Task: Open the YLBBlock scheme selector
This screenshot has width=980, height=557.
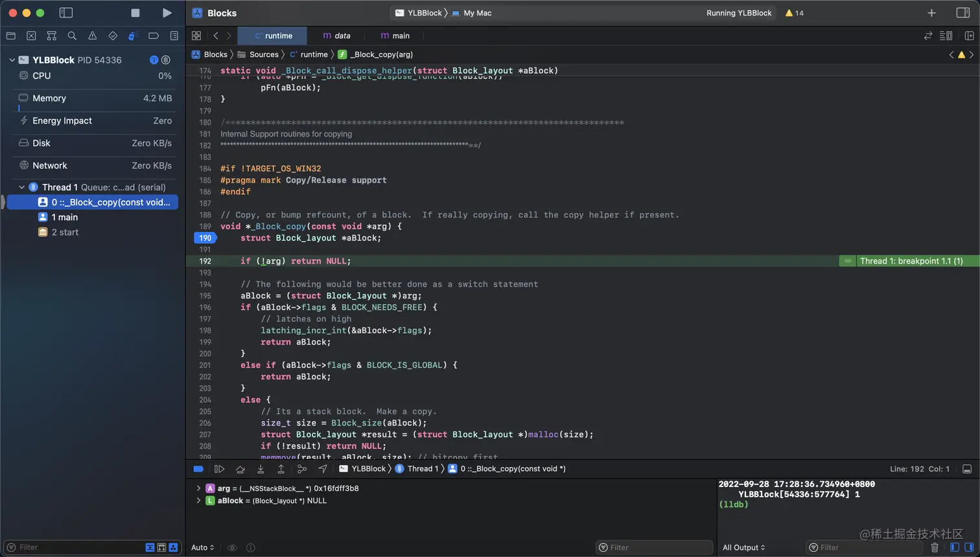Action: [419, 13]
